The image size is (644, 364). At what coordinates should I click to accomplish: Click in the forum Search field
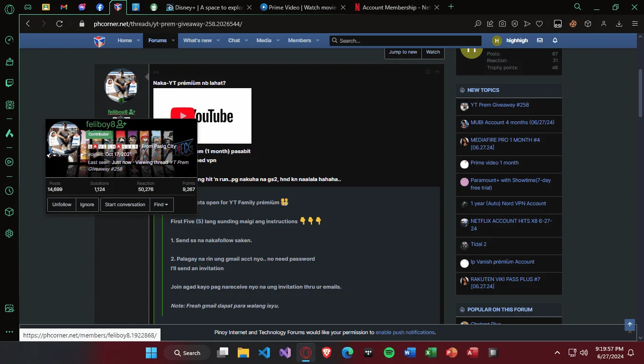[405, 41]
